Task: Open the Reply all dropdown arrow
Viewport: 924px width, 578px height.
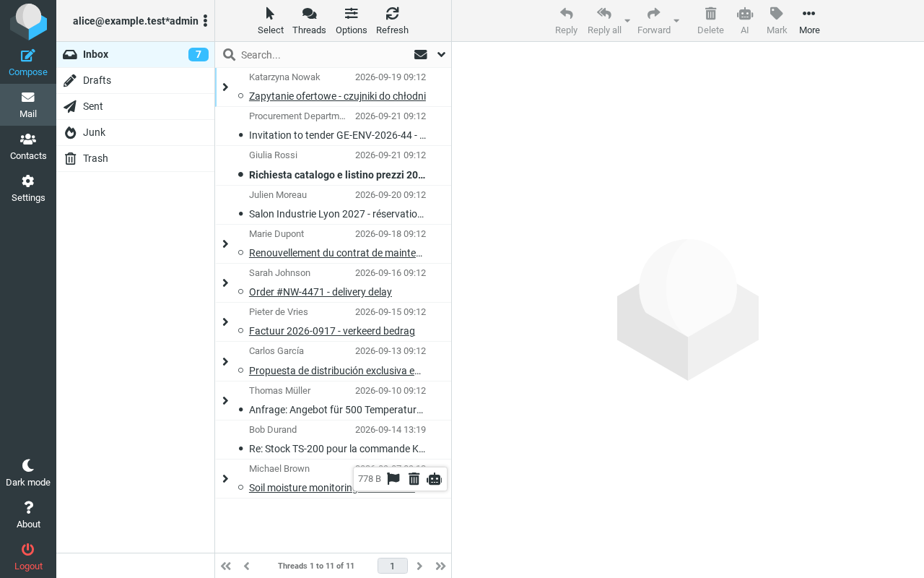Action: 627,21
